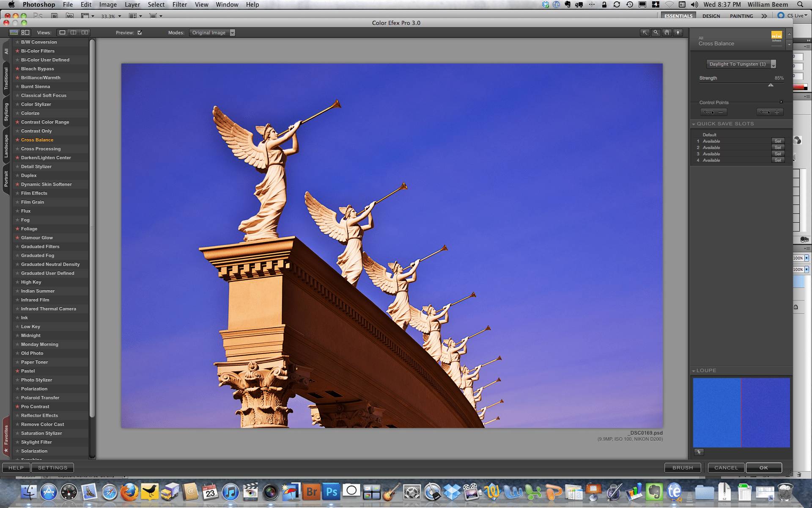Click the HELP button
The image size is (812, 508).
coord(16,468)
